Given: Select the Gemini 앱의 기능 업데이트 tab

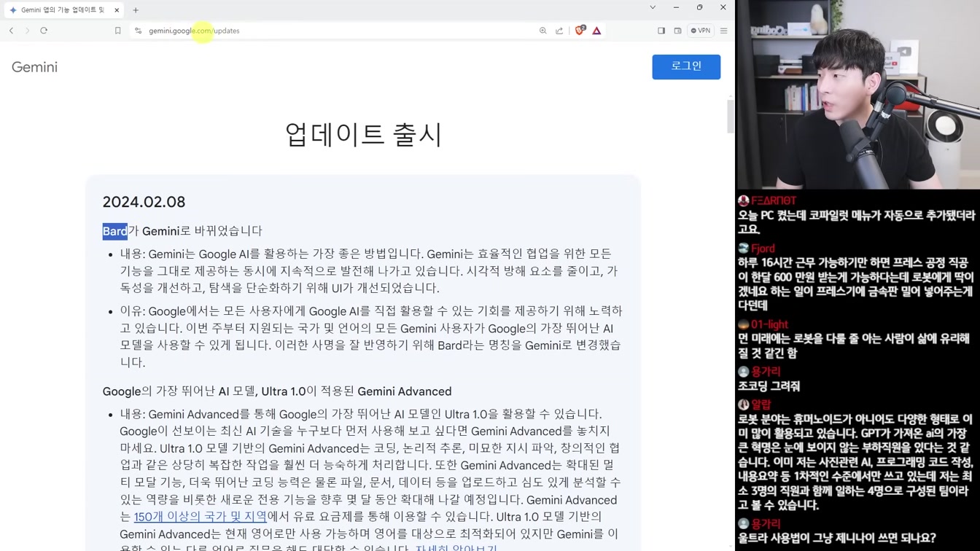Looking at the screenshot, I should click(63, 10).
